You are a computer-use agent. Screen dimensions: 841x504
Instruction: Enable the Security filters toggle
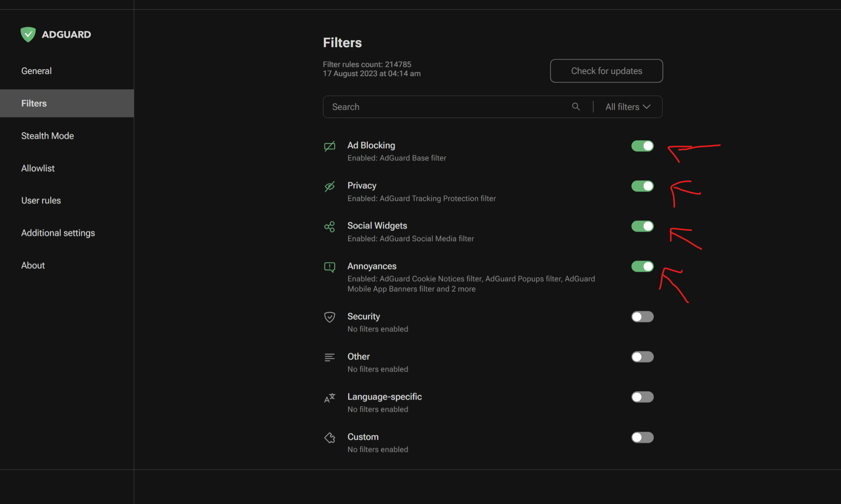[x=642, y=317]
